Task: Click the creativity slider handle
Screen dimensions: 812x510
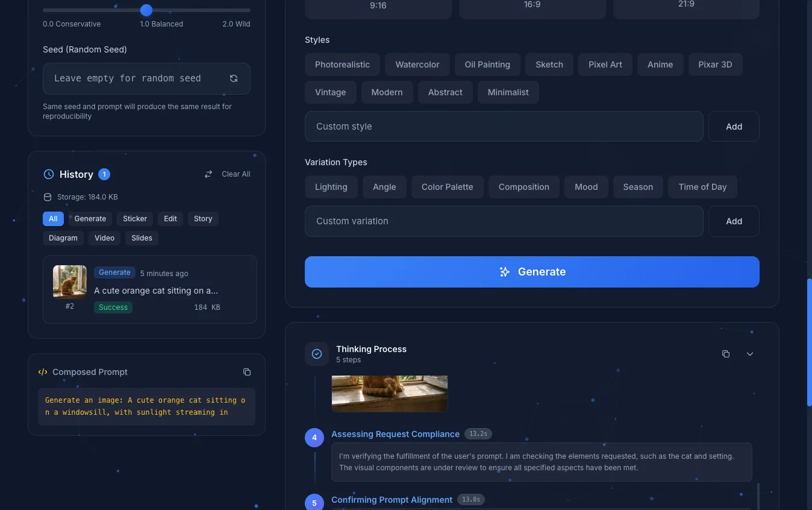Action: click(146, 10)
